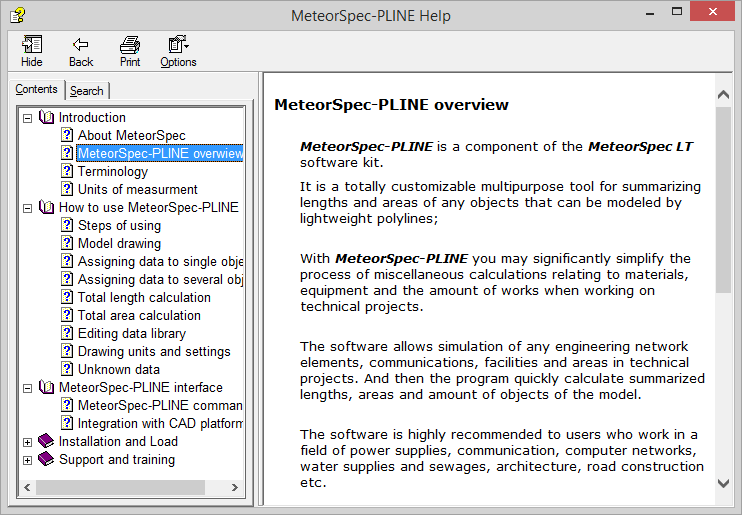Click the Steps of using topic icon

tap(67, 225)
